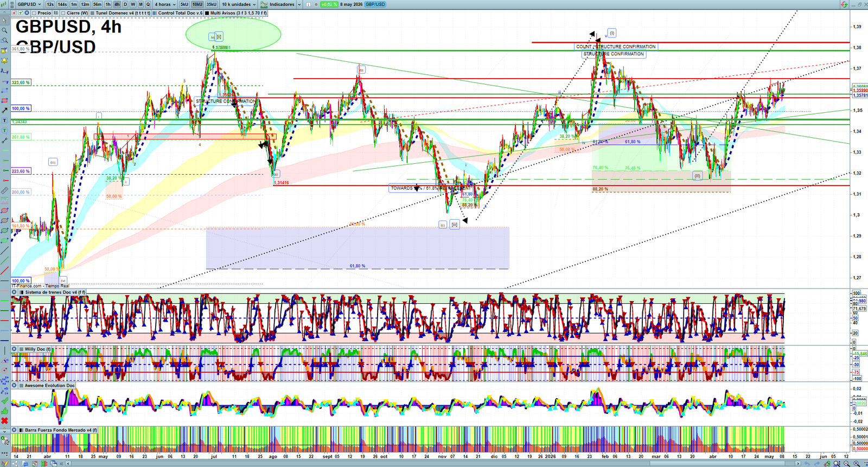The image size is (868, 467).
Task: Toggle the Tunel Domenec v4 color box
Action: (92, 13)
